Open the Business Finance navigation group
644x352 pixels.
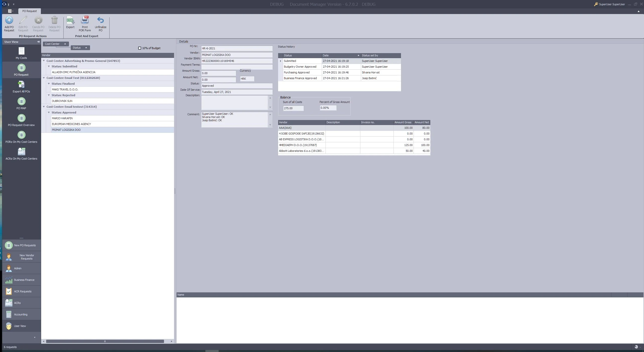[x=22, y=280]
